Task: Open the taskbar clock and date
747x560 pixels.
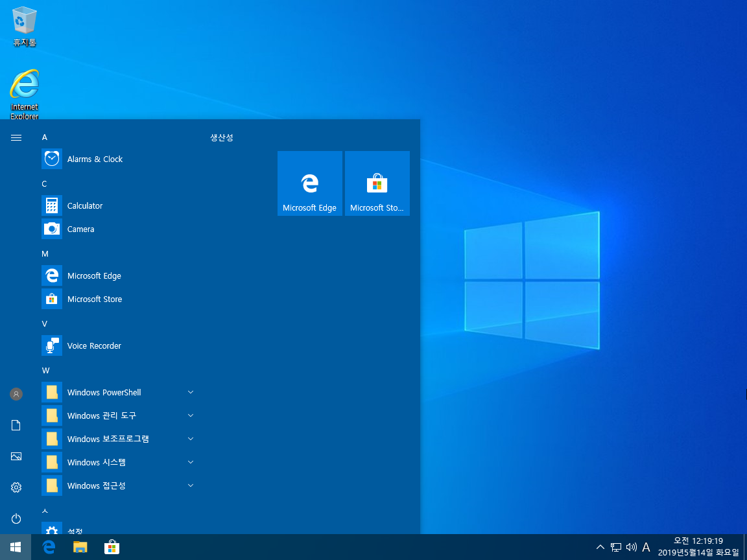Action: click(x=698, y=547)
